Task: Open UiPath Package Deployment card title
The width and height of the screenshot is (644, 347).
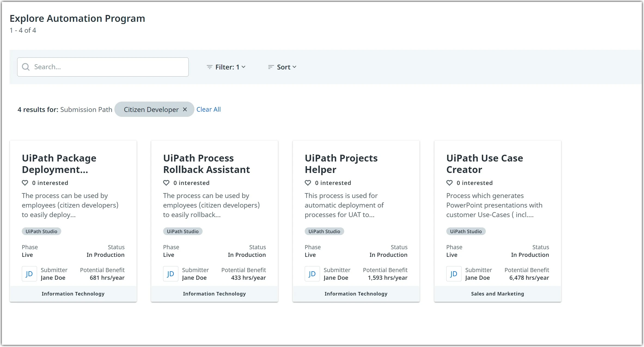Action: point(59,164)
